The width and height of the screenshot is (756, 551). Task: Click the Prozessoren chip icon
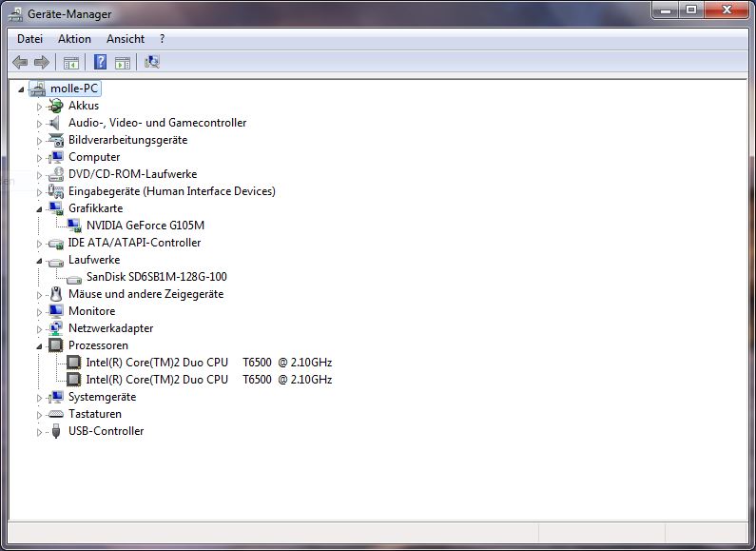tap(56, 345)
